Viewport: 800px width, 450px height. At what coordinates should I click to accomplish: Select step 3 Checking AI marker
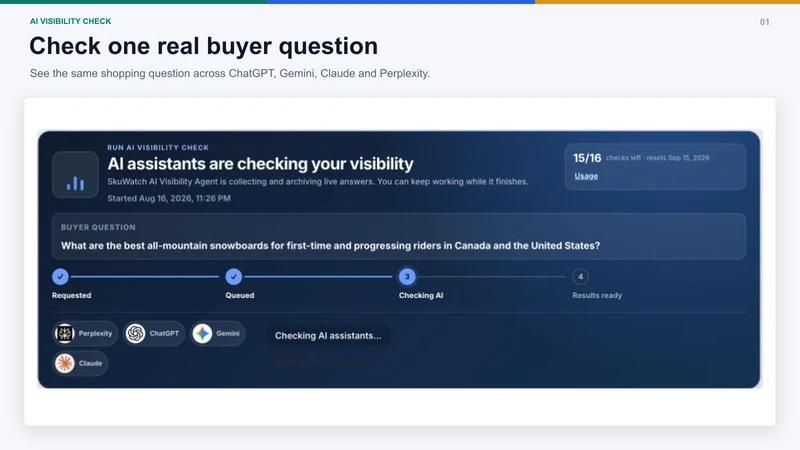407,277
